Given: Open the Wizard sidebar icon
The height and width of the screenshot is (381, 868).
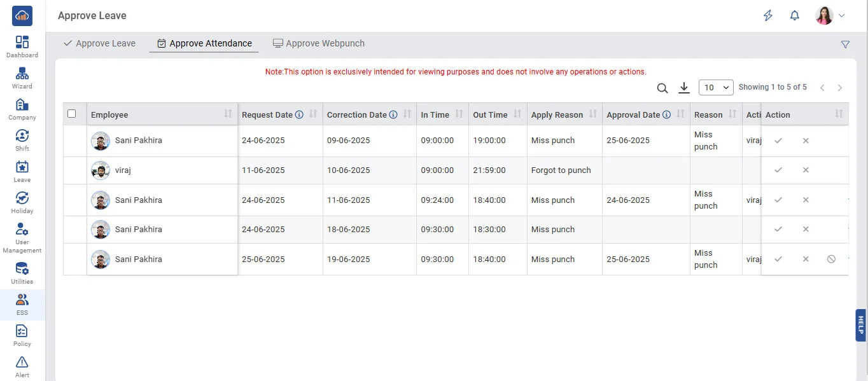Looking at the screenshot, I should [22, 78].
